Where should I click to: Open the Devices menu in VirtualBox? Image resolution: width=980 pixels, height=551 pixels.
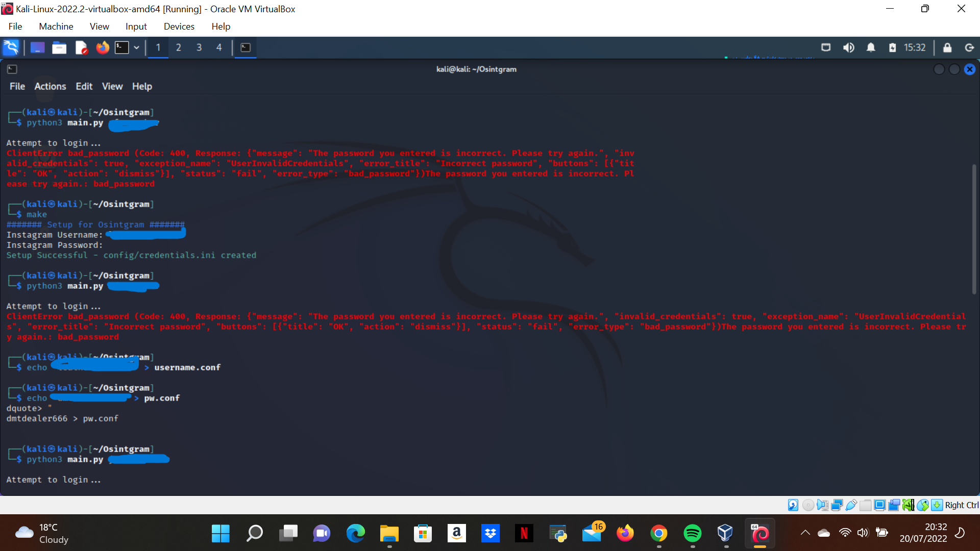click(179, 26)
